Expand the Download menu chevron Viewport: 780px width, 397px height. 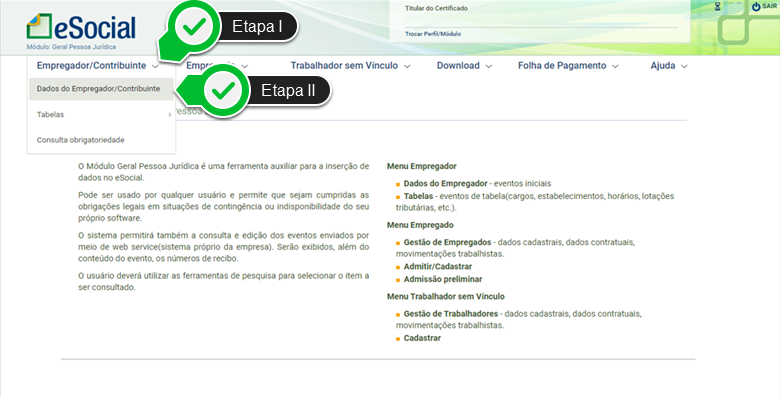pyautogui.click(x=488, y=66)
